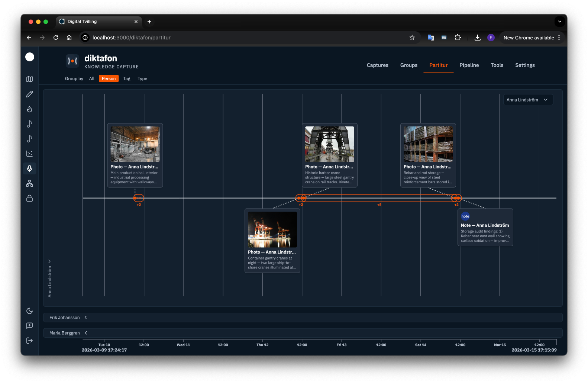This screenshot has height=383, width=588.
Task: Group by Type
Action: coord(142,78)
